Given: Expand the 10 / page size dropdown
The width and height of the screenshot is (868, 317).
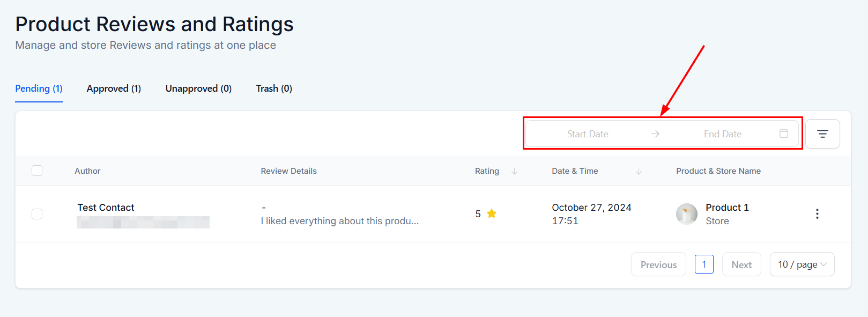Looking at the screenshot, I should [x=802, y=264].
